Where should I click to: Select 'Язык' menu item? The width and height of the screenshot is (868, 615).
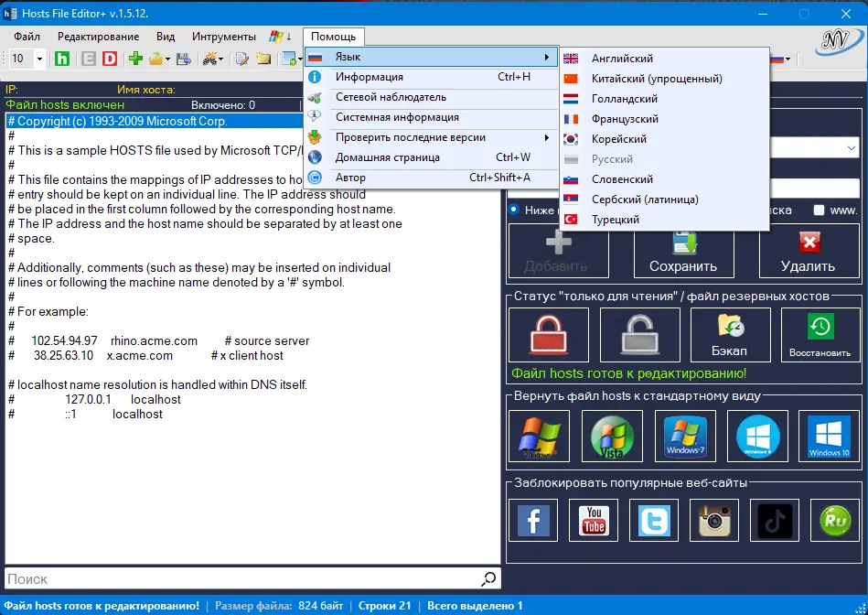coord(431,57)
